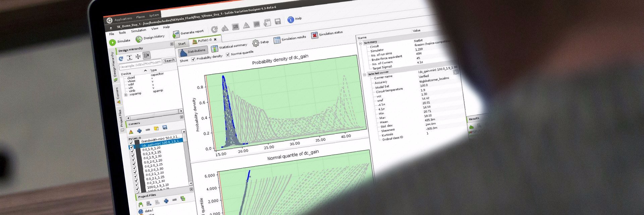Click the device search input field
Image resolution: width=644 pixels, height=215 pixels.
tap(140, 64)
